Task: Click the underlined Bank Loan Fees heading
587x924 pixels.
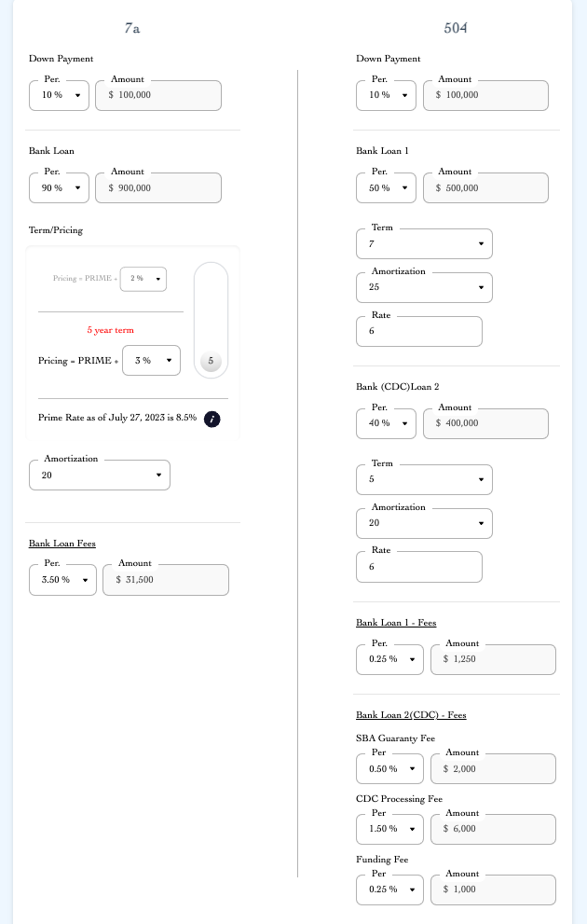Action: pyautogui.click(x=61, y=544)
